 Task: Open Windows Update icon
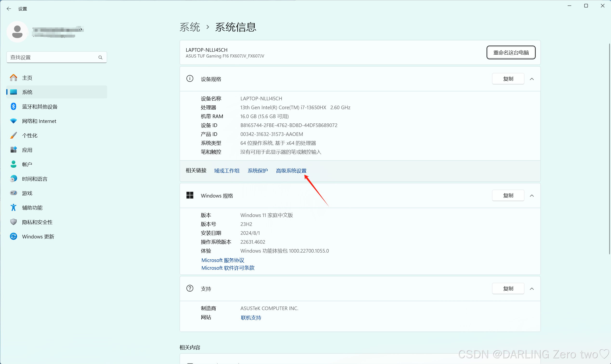(13, 236)
